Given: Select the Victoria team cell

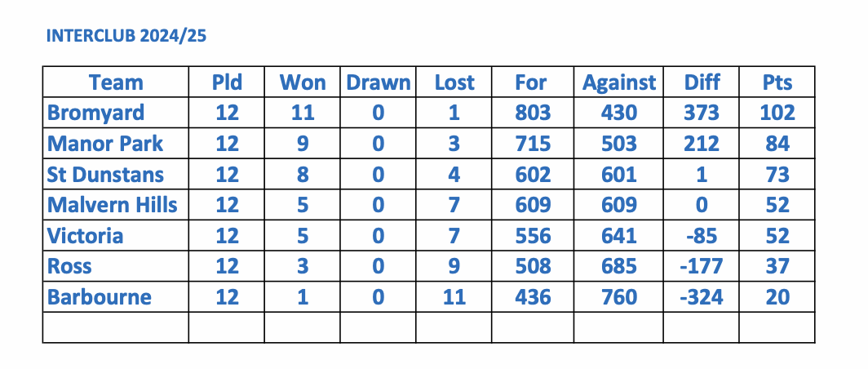Looking at the screenshot, I should (86, 236).
